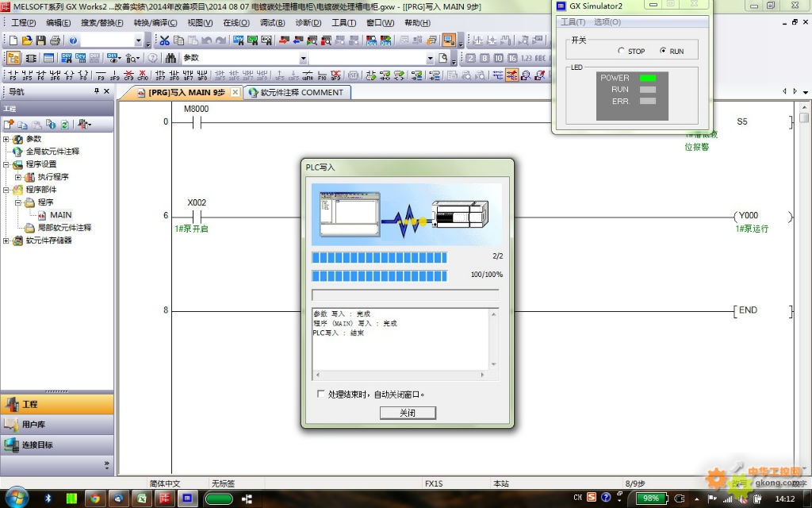
Task: Click the Cut scissors icon
Action: point(165,40)
